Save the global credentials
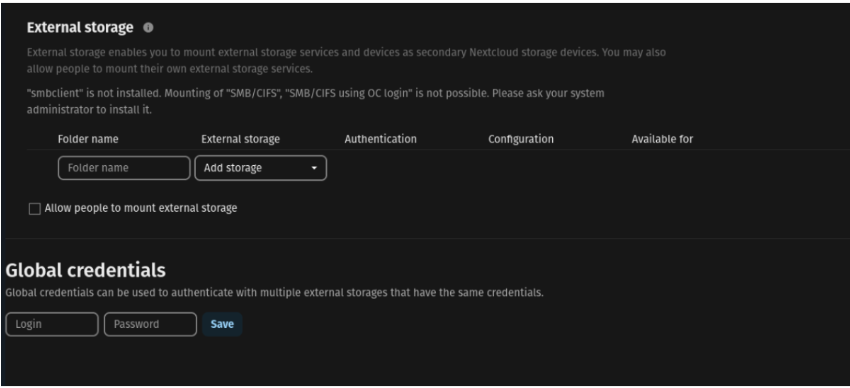The height and width of the screenshot is (388, 850). pos(222,324)
